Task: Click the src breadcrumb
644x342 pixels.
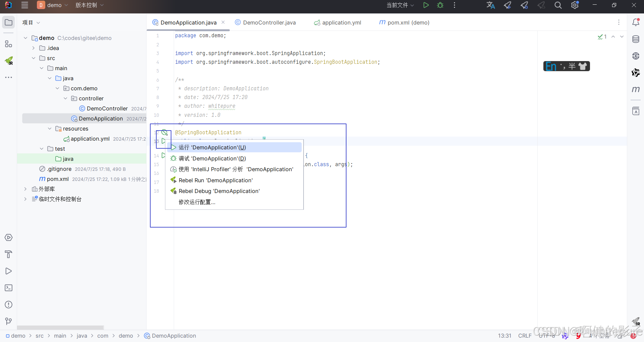Action: tap(40, 336)
